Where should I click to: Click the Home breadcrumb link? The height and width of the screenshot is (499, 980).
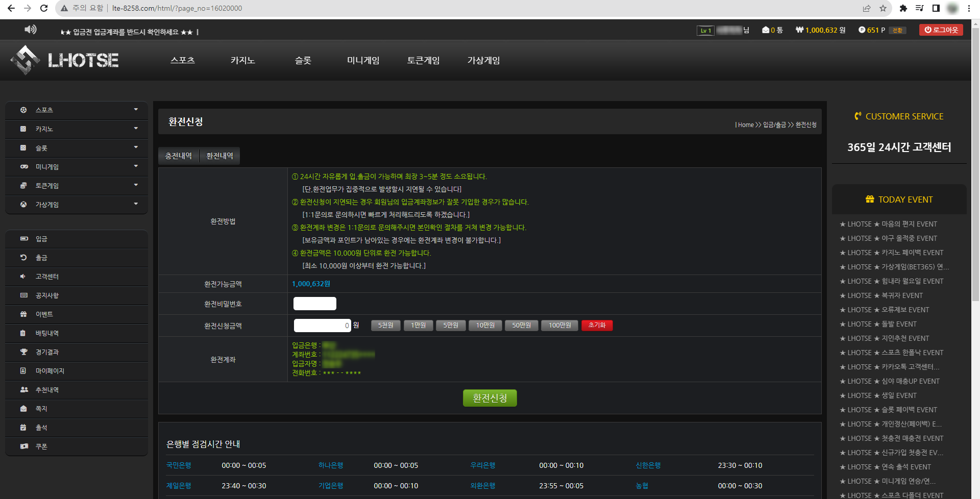click(746, 125)
